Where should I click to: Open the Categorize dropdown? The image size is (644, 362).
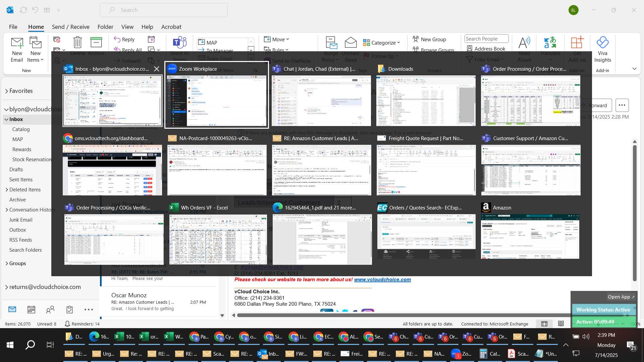point(382,43)
